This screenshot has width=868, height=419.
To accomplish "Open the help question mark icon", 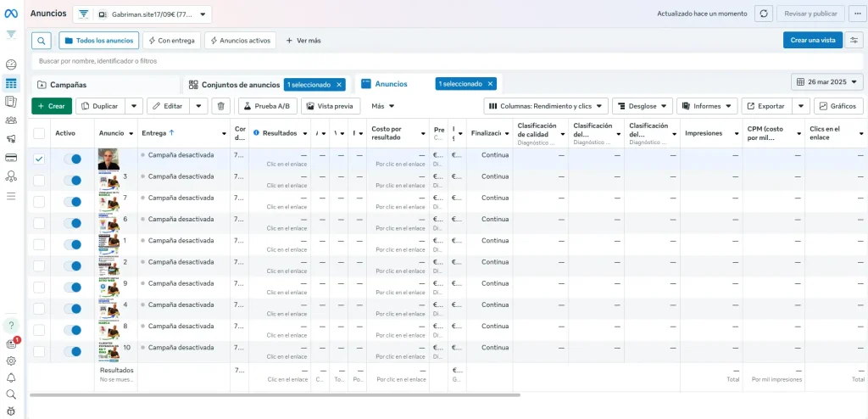I will click(x=11, y=326).
